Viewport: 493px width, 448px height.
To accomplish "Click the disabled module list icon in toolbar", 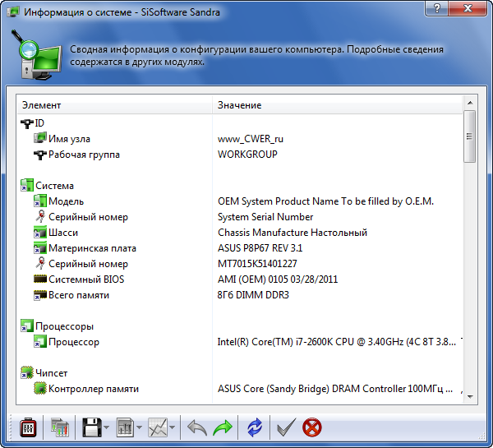I will click(x=60, y=427).
